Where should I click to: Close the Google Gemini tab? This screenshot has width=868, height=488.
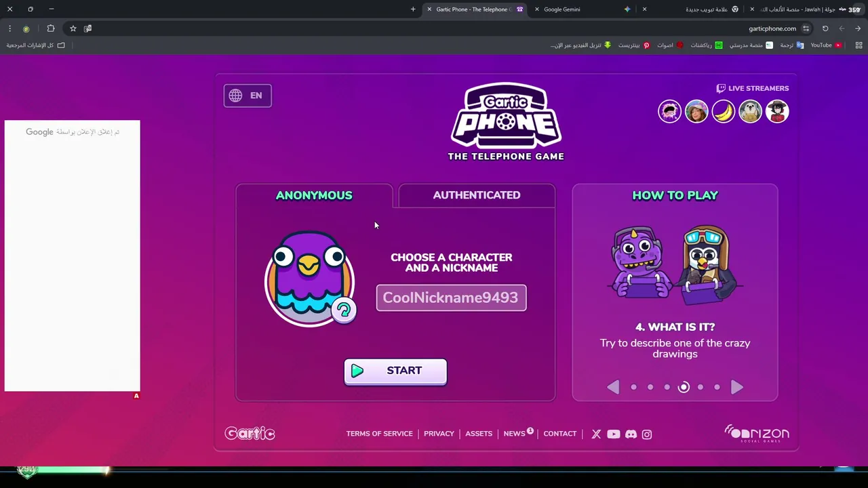click(x=537, y=9)
